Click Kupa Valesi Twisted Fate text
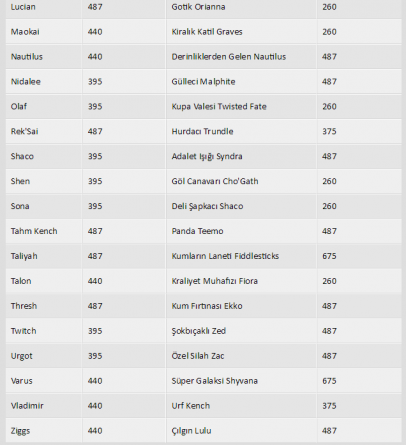Viewport: 406px width, 445px height. click(219, 107)
